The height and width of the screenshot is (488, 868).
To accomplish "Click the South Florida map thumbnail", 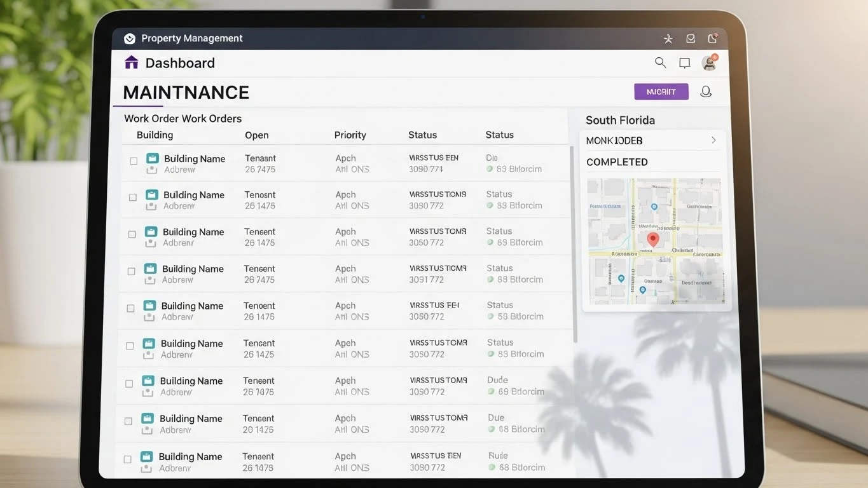I will [x=655, y=240].
